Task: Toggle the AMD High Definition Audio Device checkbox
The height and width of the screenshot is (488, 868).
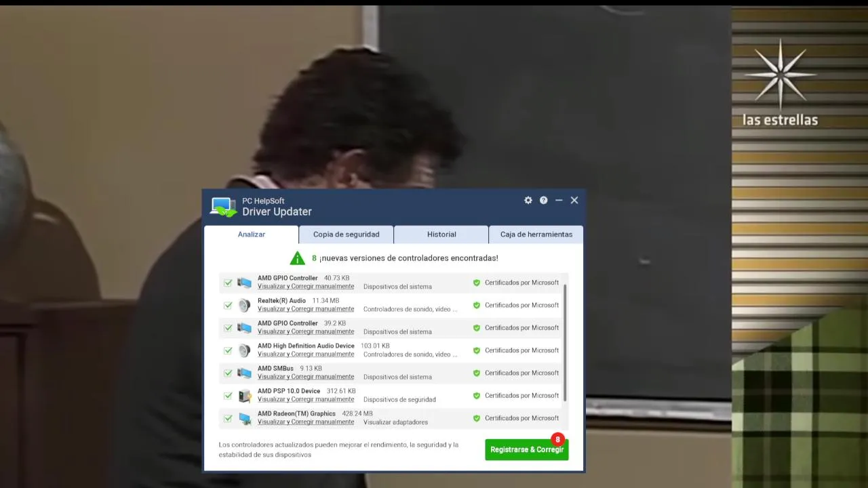Action: [228, 350]
